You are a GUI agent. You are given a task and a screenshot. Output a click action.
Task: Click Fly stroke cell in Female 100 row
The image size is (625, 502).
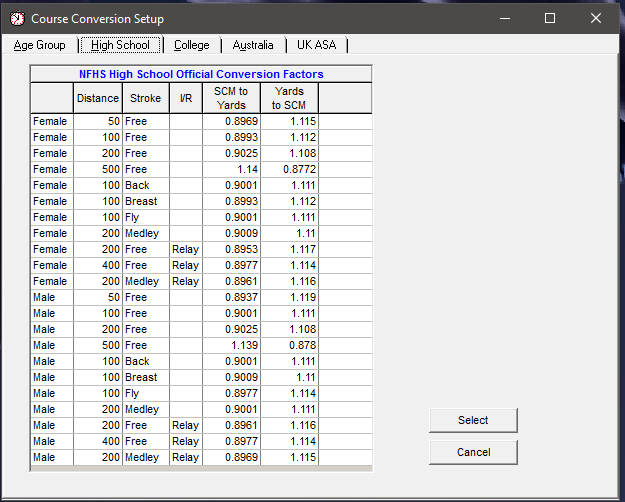coord(146,217)
